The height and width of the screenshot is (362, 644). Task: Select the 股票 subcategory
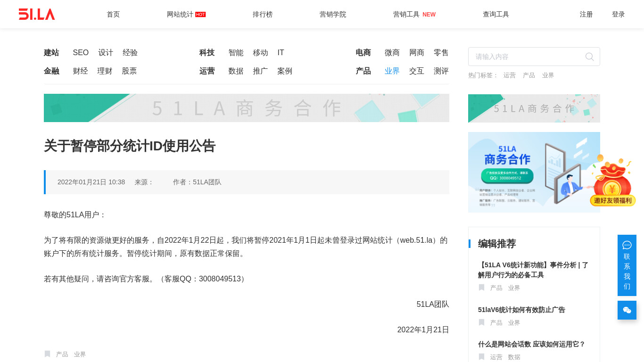pyautogui.click(x=129, y=71)
